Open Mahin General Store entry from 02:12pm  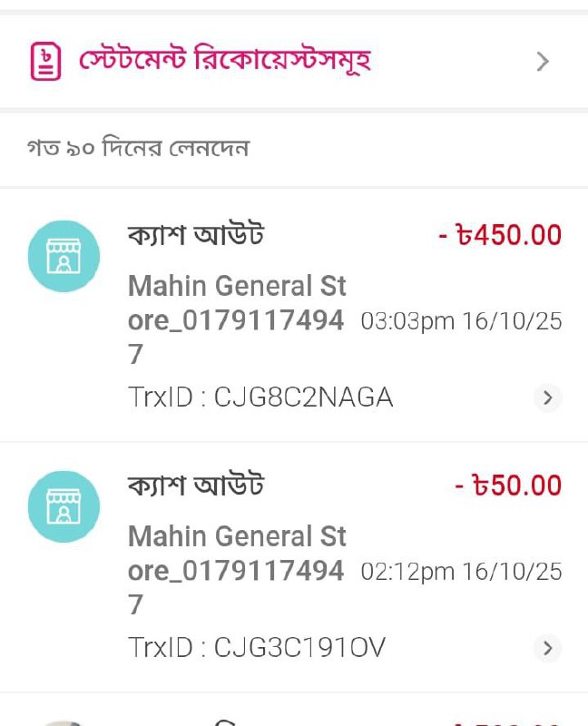(236, 570)
